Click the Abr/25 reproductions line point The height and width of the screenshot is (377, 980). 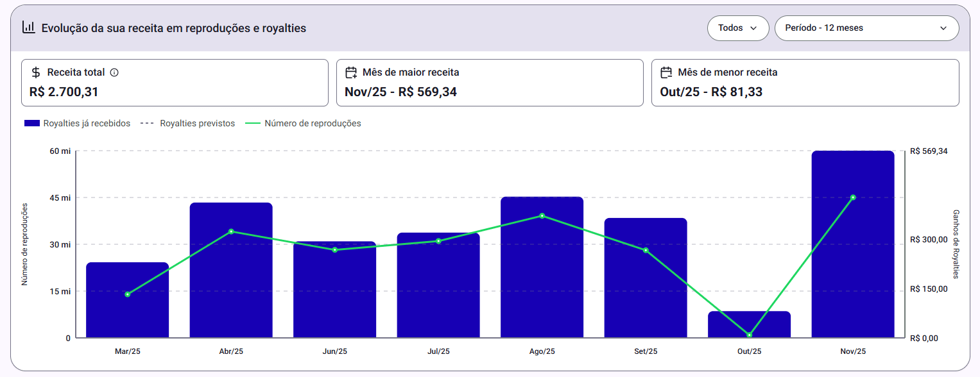pyautogui.click(x=231, y=231)
